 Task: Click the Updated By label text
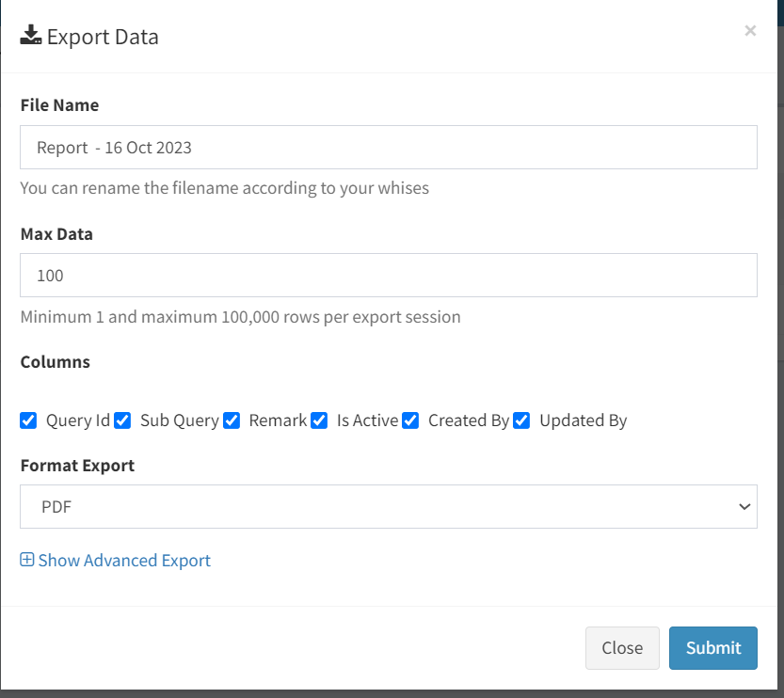point(583,420)
